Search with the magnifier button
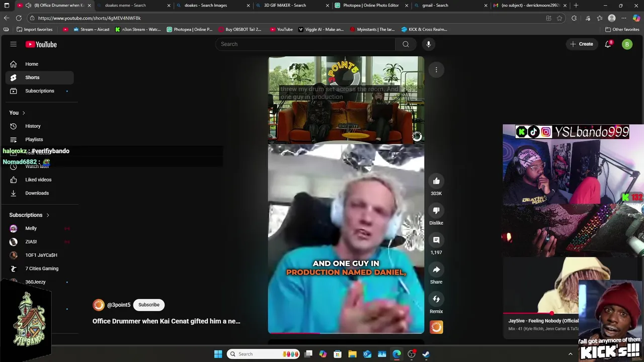 coord(406,44)
